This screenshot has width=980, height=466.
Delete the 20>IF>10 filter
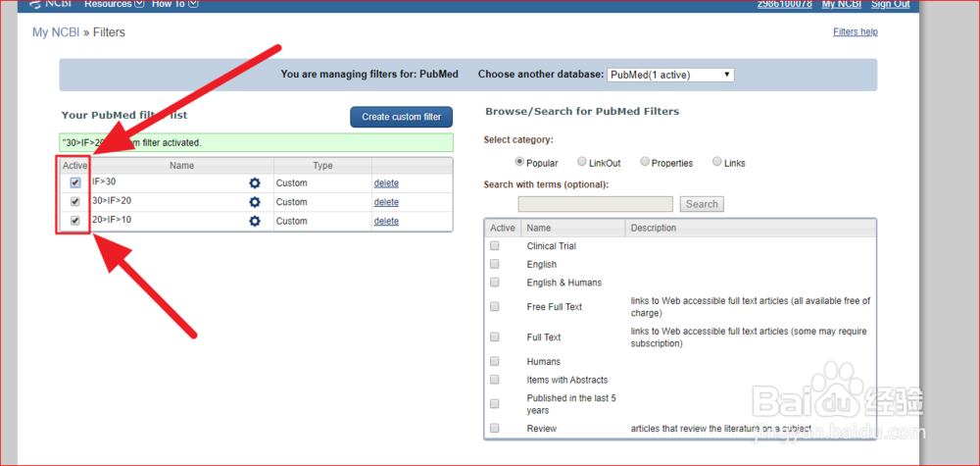click(x=386, y=221)
